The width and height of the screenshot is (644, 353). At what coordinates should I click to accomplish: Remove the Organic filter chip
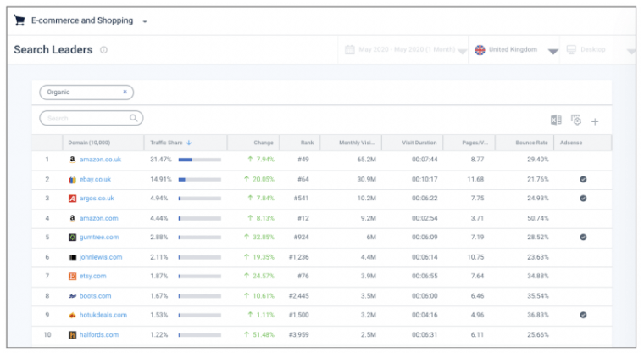tap(125, 92)
